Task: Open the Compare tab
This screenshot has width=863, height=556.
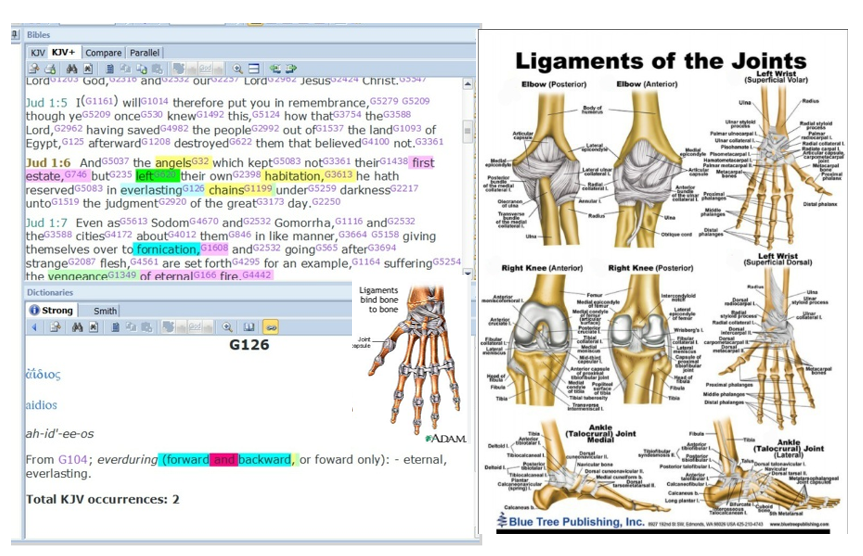Action: 103,53
